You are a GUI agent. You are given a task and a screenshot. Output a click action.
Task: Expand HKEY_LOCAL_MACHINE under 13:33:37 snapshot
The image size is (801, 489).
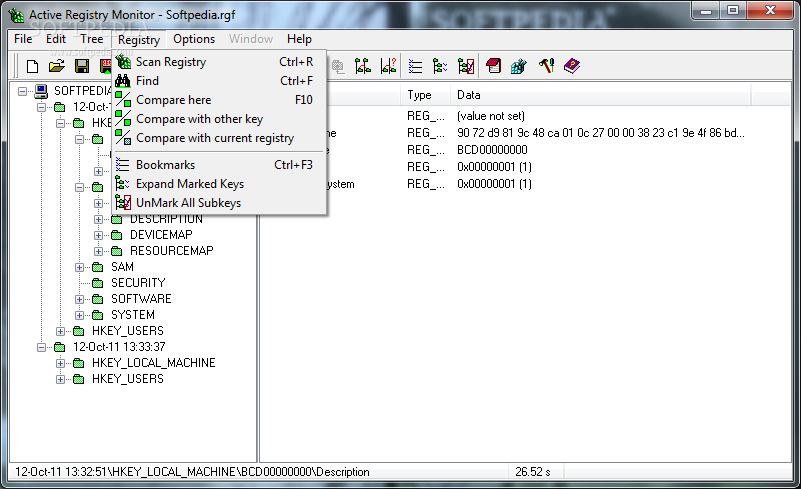tap(60, 363)
